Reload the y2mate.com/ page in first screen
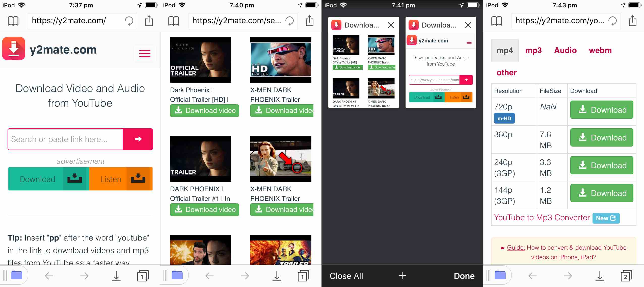 tap(129, 21)
